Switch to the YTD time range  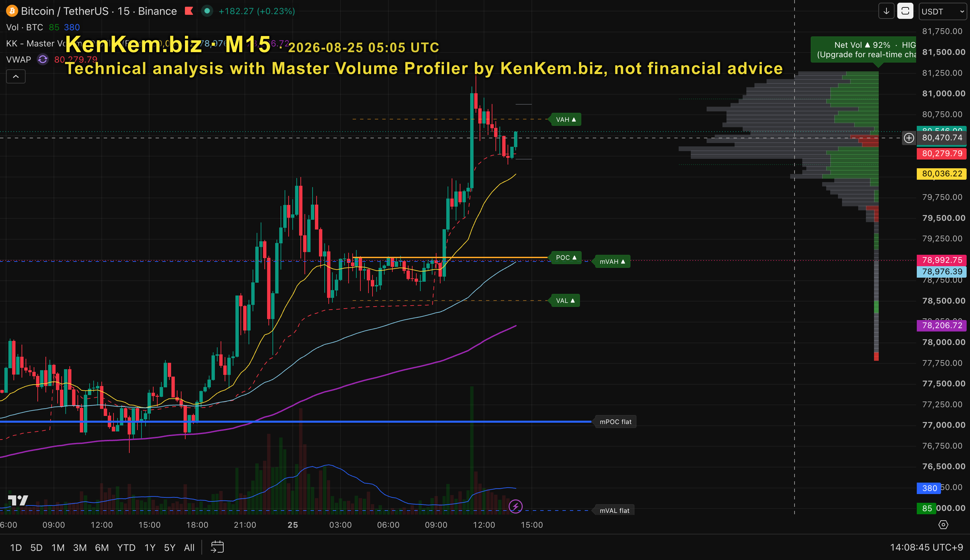[x=126, y=547]
